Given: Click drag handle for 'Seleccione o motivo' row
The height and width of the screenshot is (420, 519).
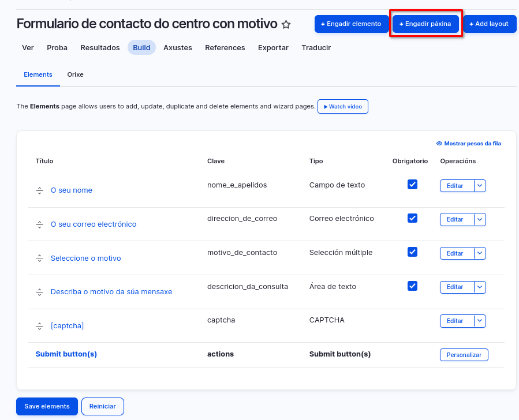Looking at the screenshot, I should pos(39,258).
